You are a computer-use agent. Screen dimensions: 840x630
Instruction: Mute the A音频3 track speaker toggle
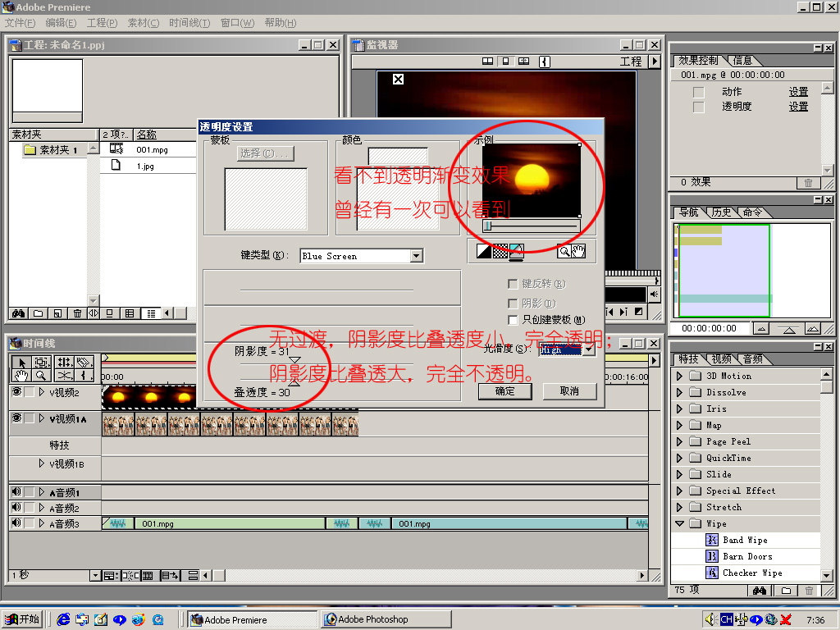(x=16, y=523)
